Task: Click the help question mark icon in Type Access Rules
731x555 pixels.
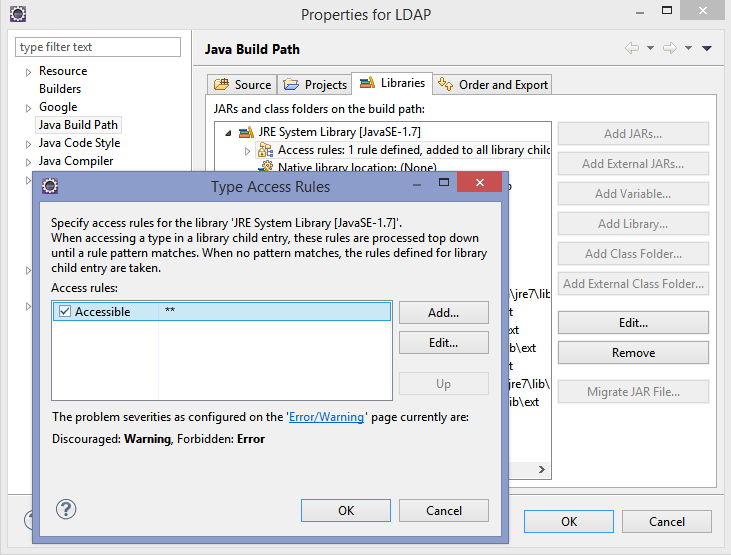Action: coord(66,509)
